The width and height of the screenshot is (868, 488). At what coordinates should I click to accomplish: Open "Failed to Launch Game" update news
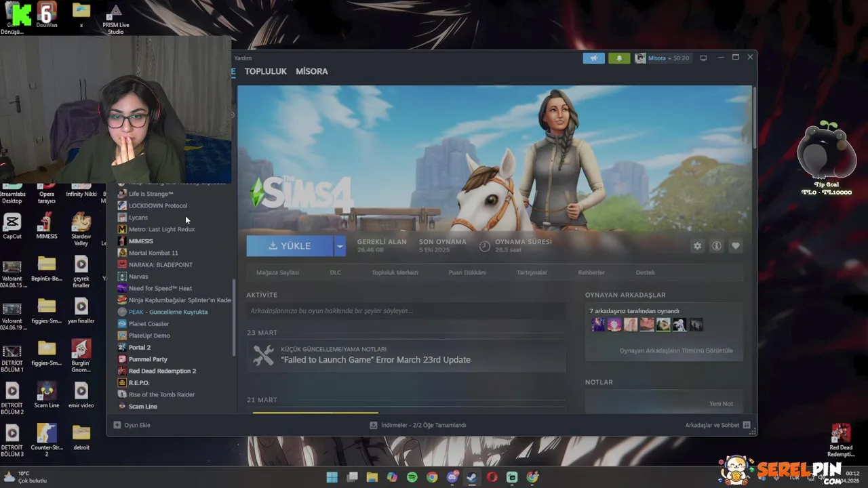pyautogui.click(x=406, y=355)
